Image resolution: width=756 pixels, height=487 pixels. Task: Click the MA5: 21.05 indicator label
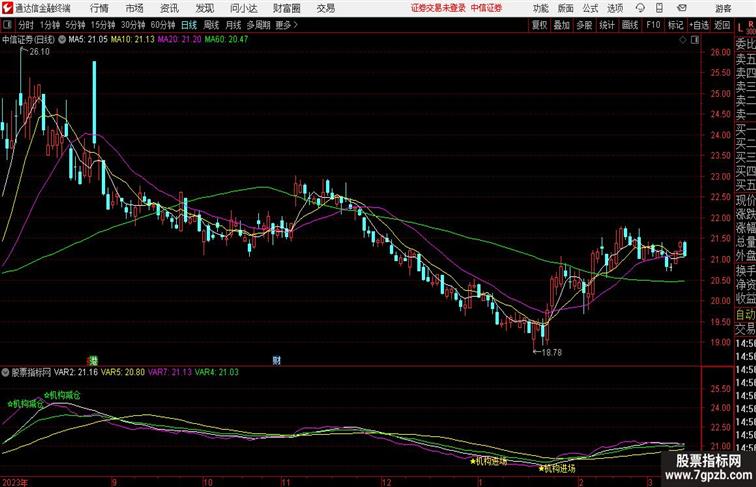(x=88, y=40)
